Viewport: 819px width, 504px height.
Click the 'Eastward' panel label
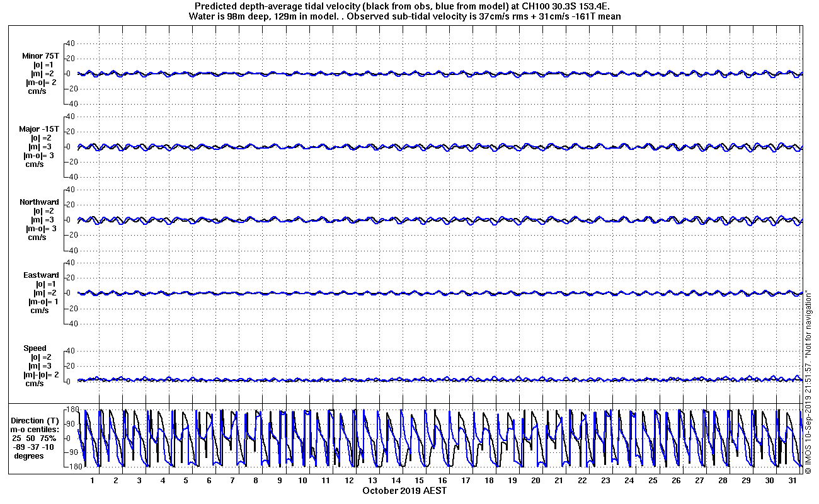click(x=41, y=275)
